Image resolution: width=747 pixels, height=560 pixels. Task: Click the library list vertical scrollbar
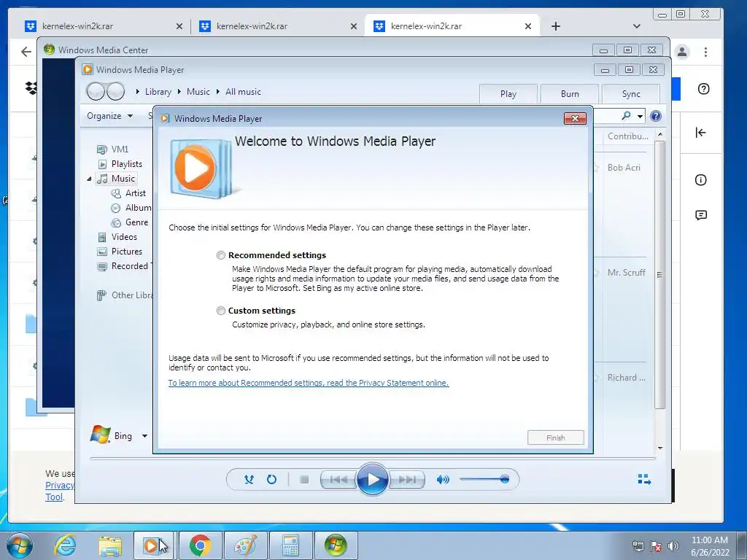[x=659, y=274]
